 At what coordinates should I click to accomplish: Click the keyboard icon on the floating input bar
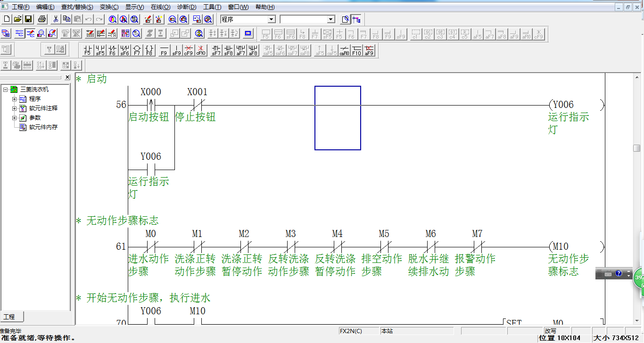[608, 274]
